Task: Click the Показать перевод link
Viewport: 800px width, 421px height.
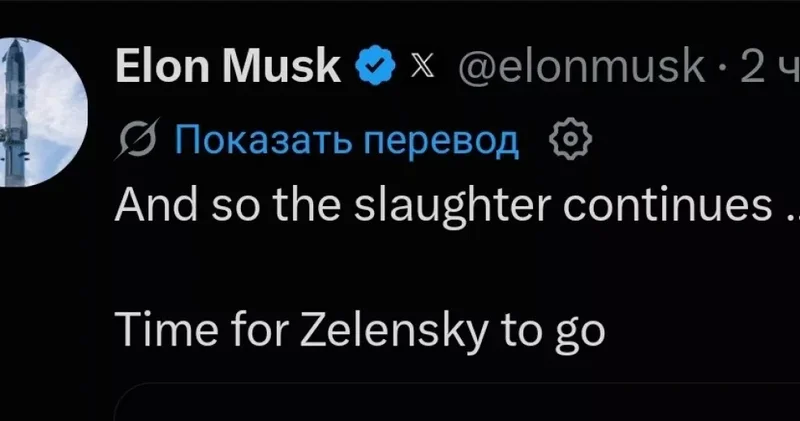Action: [x=347, y=139]
